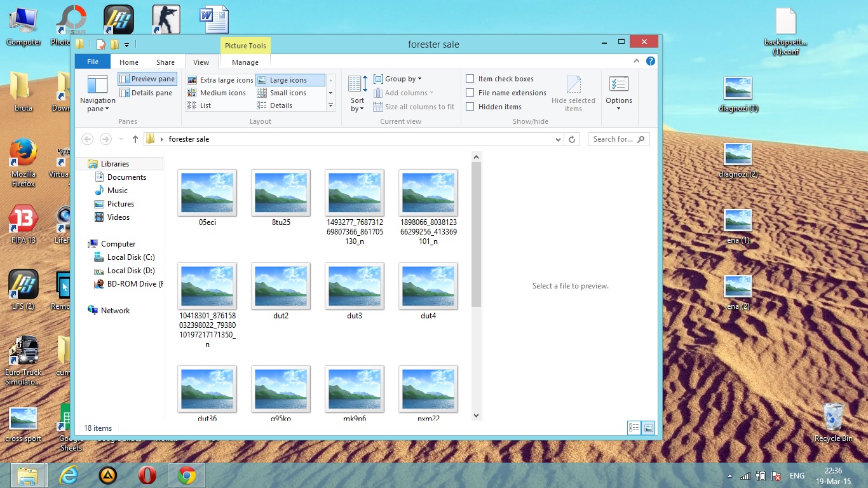The width and height of the screenshot is (868, 488).
Task: Toggle File name extensions checkbox
Action: coord(470,93)
